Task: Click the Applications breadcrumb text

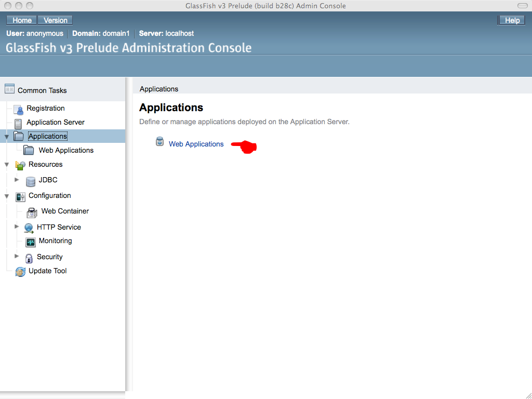Action: tap(159, 89)
